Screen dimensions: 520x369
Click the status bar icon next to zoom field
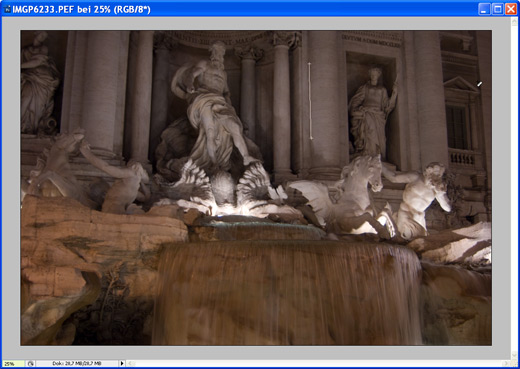[x=30, y=363]
